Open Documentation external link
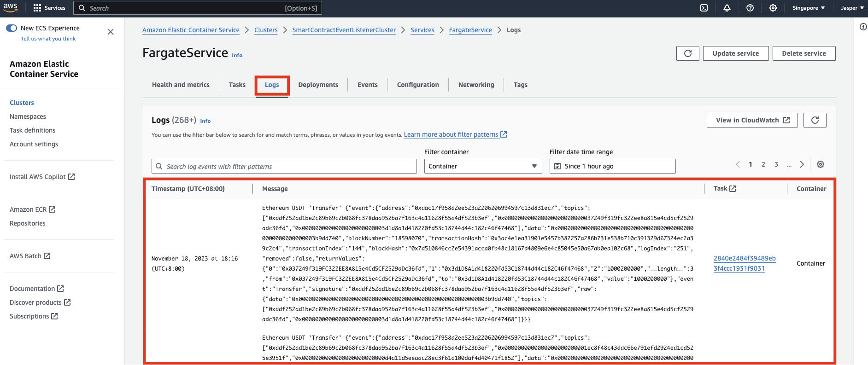 click(x=37, y=289)
